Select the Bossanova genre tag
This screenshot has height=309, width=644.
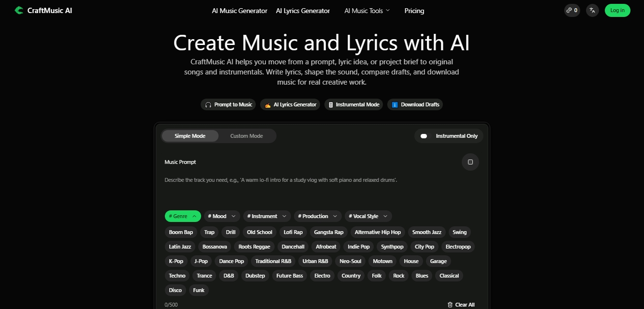coord(215,247)
